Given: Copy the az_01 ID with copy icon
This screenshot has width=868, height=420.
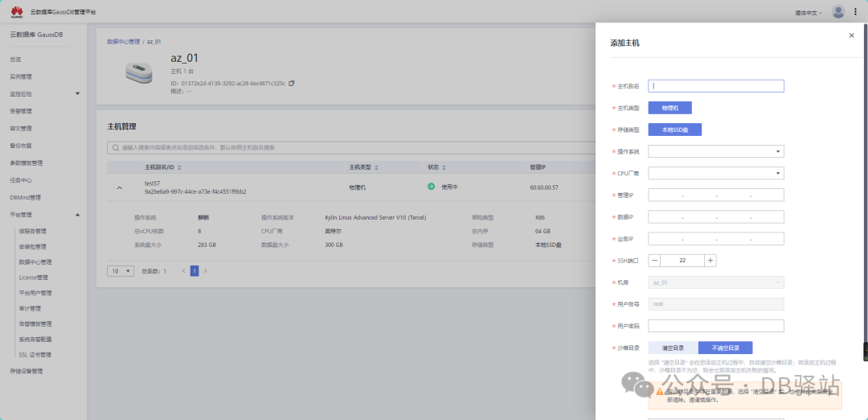Looking at the screenshot, I should [x=292, y=83].
